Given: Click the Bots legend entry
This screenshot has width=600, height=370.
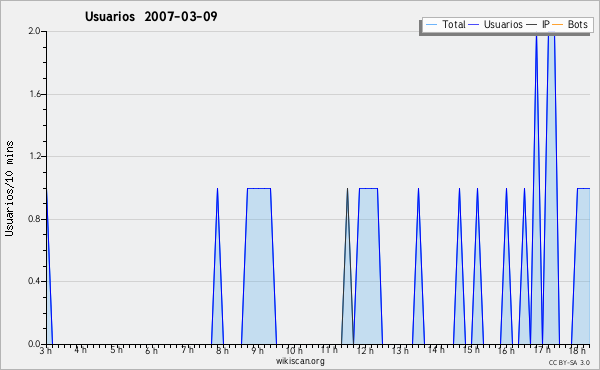Looking at the screenshot, I should click(x=570, y=24).
